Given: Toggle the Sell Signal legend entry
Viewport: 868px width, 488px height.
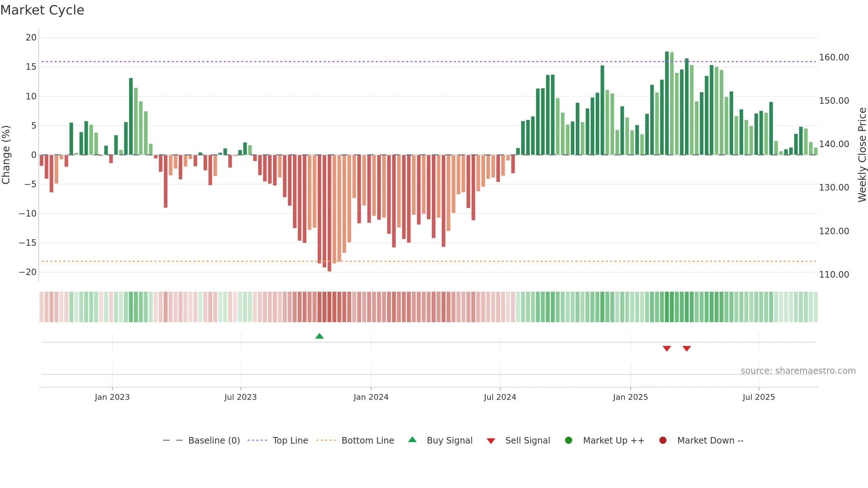Looking at the screenshot, I should (518, 440).
